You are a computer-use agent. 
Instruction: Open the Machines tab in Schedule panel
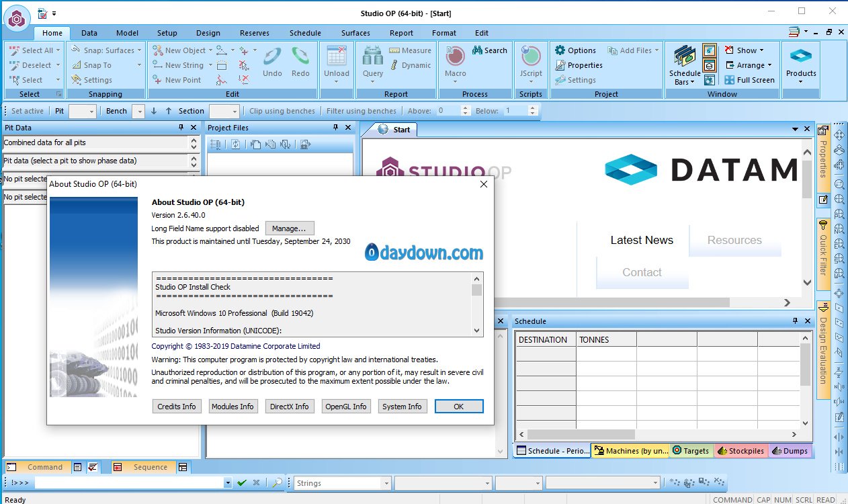(630, 451)
